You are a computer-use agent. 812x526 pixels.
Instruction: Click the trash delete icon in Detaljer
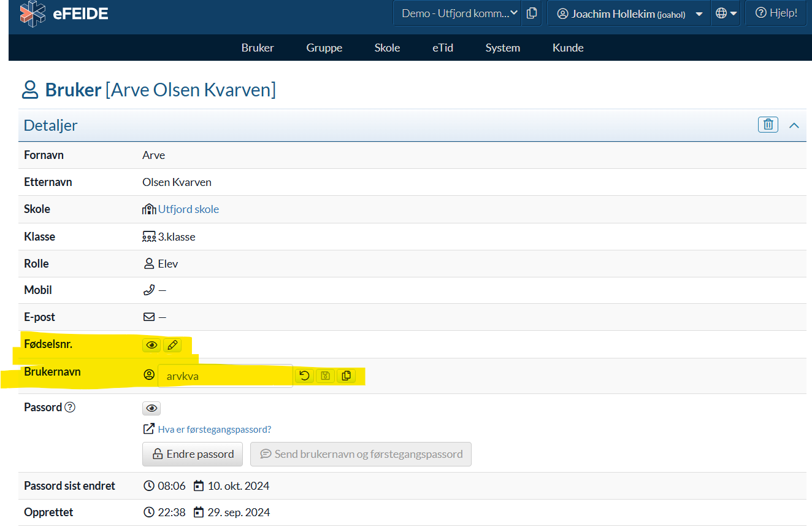tap(767, 125)
